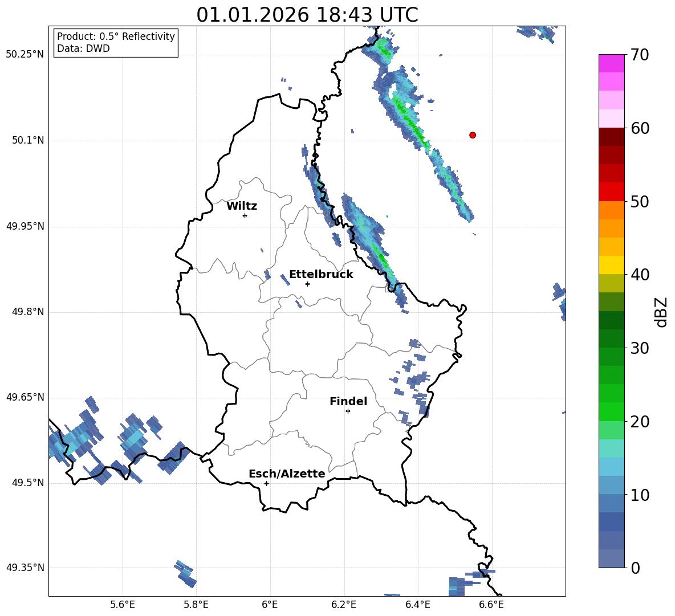The height and width of the screenshot is (616, 675).
Task: Click the Findel station cross marker
Action: [348, 411]
